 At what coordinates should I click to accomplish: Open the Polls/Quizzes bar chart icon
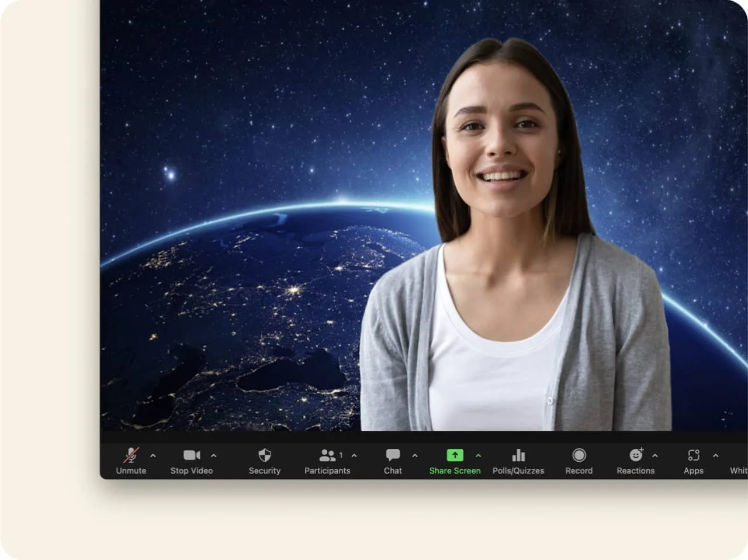pos(518,455)
